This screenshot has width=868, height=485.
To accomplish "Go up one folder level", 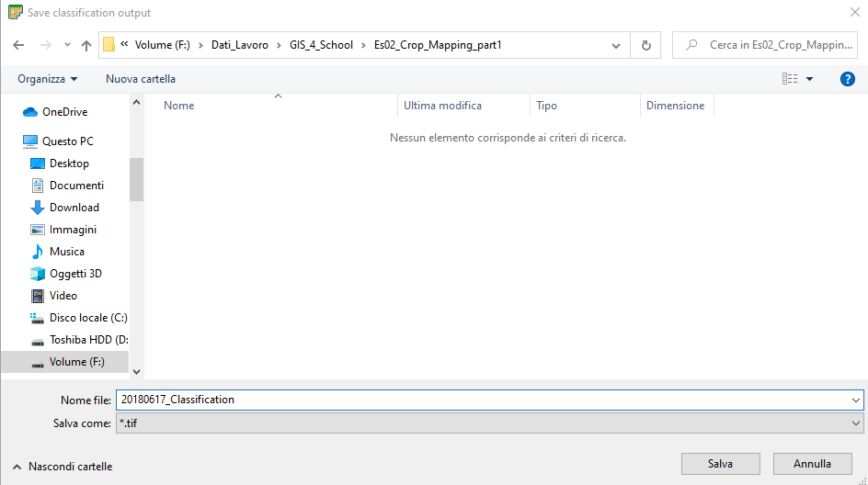I will click(x=86, y=45).
